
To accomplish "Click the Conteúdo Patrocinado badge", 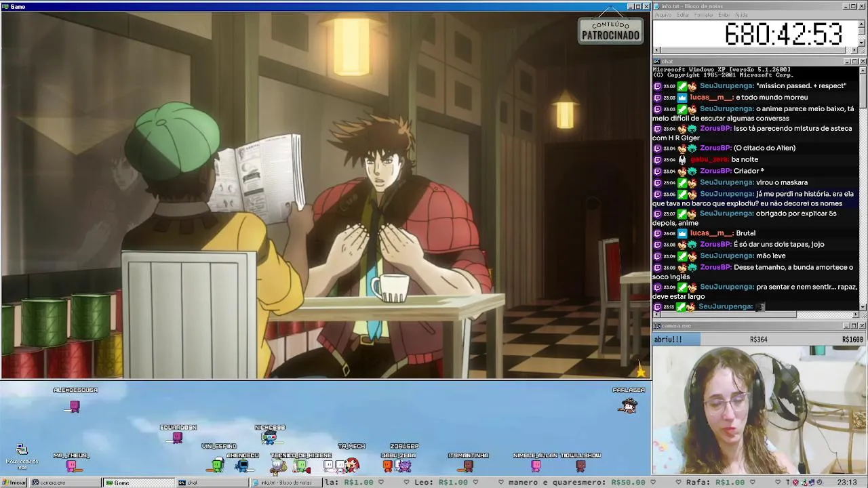I will pyautogui.click(x=610, y=30).
